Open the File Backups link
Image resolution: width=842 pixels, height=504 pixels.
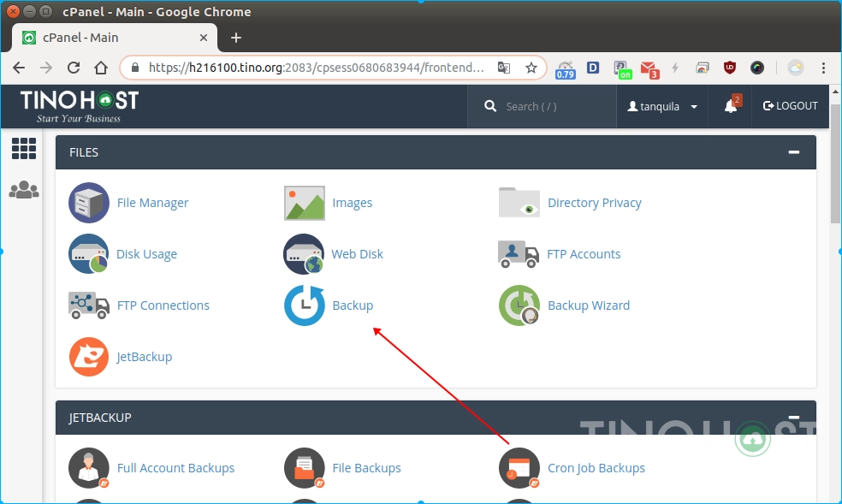tap(367, 468)
